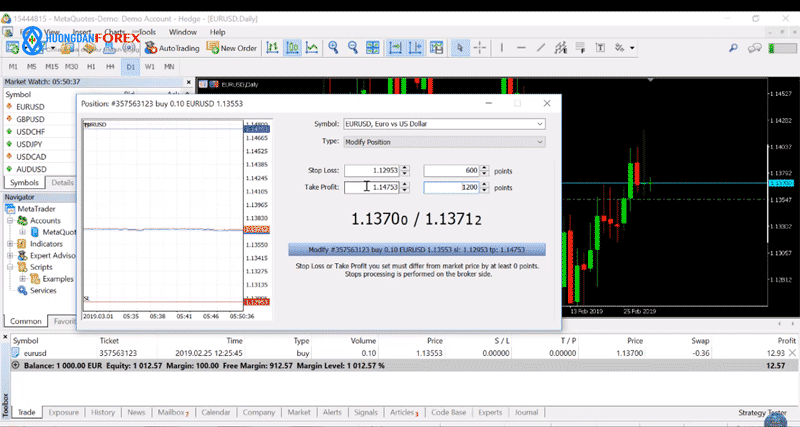Open the Calendar tab in Toolbox
The width and height of the screenshot is (800, 427).
[x=216, y=412]
